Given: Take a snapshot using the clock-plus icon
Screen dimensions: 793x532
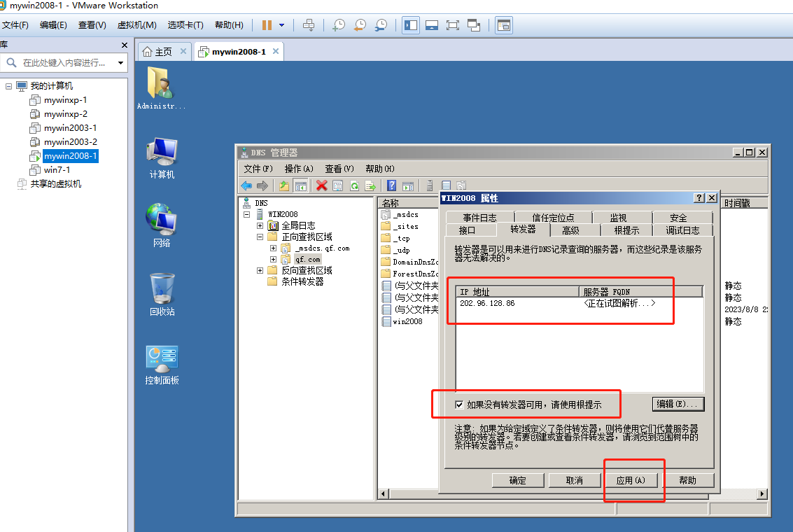Looking at the screenshot, I should [338, 24].
